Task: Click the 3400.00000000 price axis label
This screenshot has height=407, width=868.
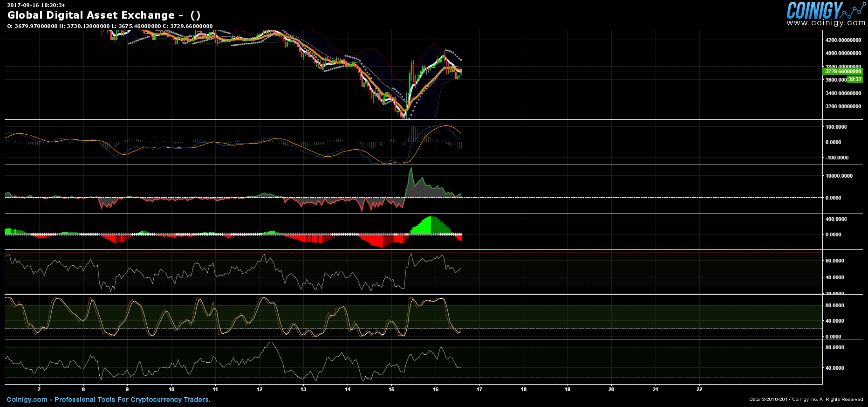Action: 843,93
